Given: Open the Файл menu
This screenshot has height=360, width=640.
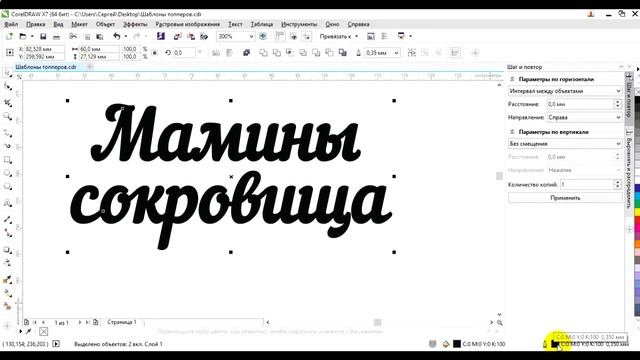Looking at the screenshot, I should click(x=11, y=24).
